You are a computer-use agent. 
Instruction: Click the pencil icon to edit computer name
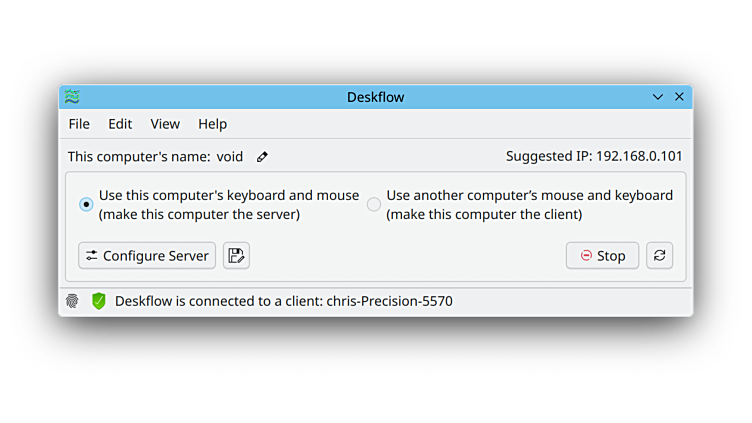(262, 157)
